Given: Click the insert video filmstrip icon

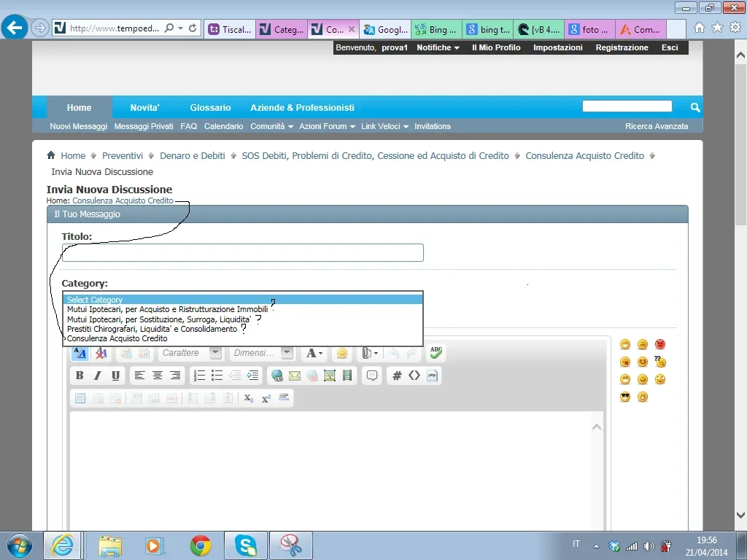Looking at the screenshot, I should point(347,376).
